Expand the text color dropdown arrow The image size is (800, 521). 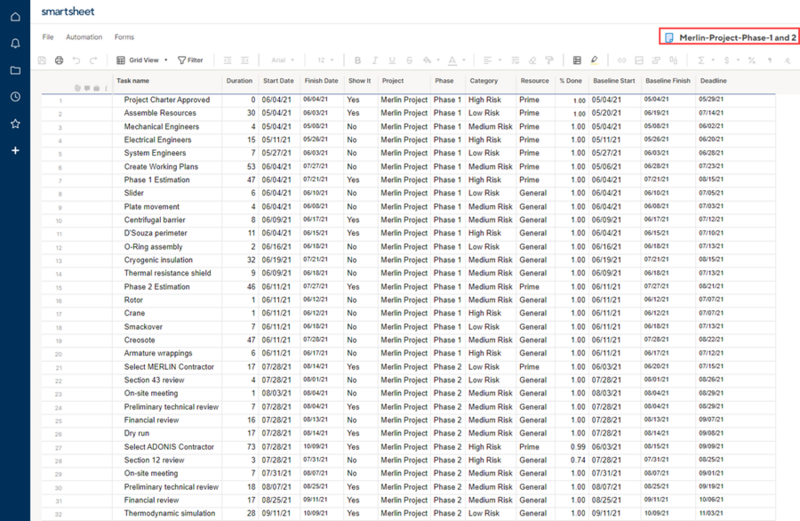464,60
